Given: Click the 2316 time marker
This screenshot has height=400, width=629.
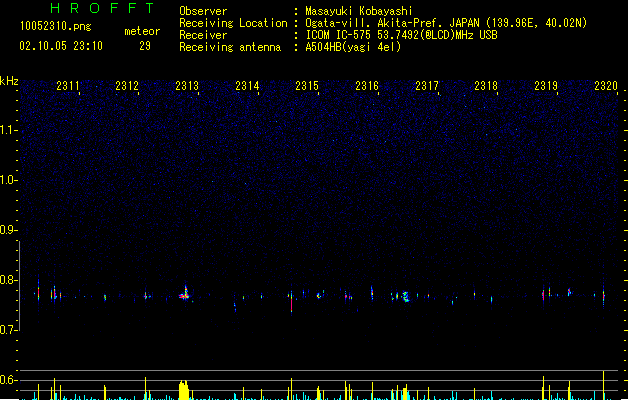Looking at the screenshot, I should click(367, 86).
